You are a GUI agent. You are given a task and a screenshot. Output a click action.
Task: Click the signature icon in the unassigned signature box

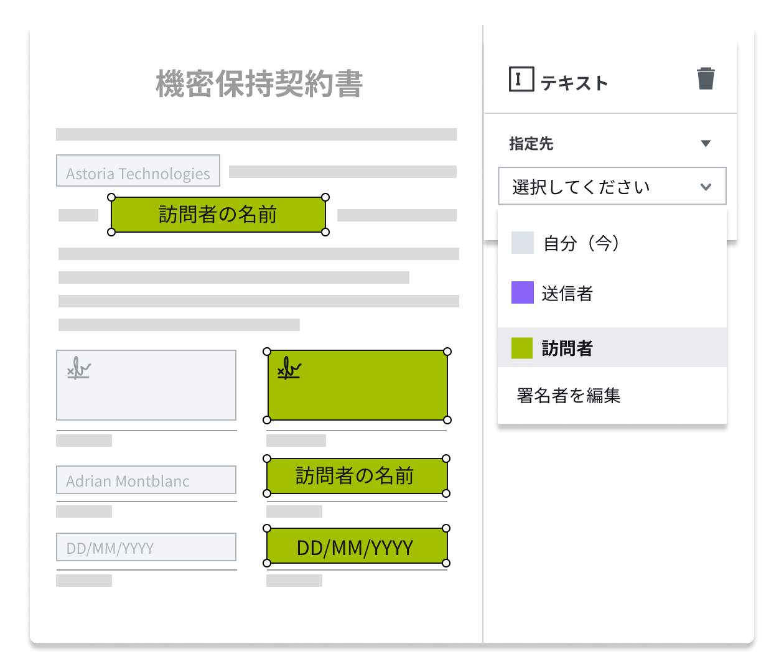click(78, 370)
